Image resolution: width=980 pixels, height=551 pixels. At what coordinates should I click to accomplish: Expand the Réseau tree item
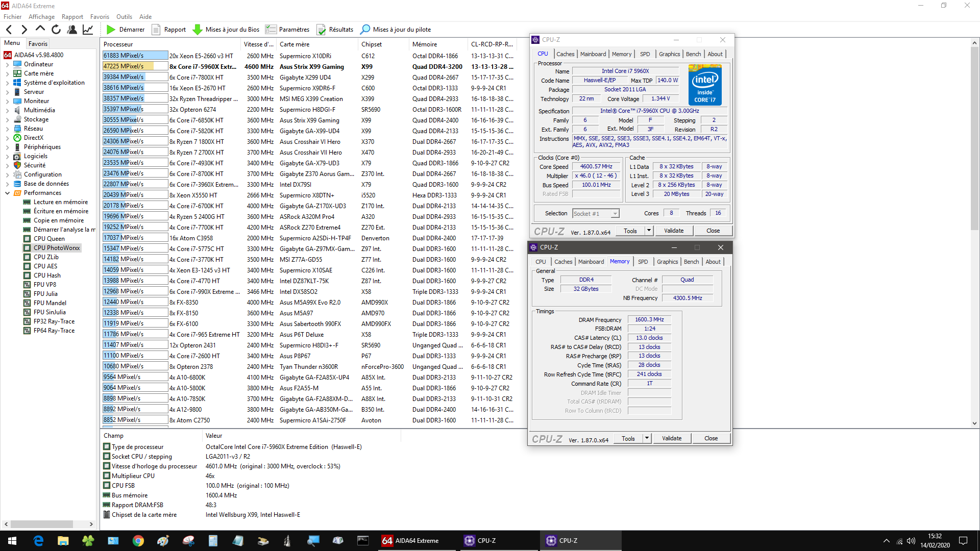[x=7, y=128]
